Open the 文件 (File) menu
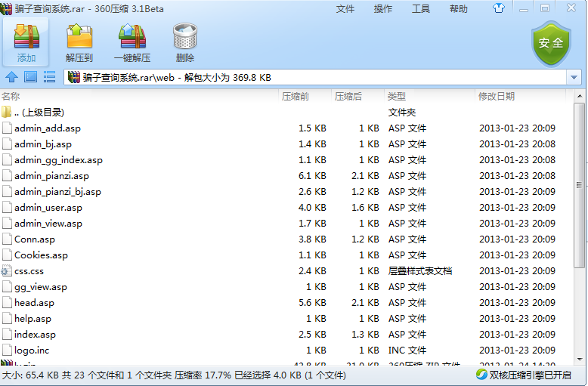 coord(345,9)
